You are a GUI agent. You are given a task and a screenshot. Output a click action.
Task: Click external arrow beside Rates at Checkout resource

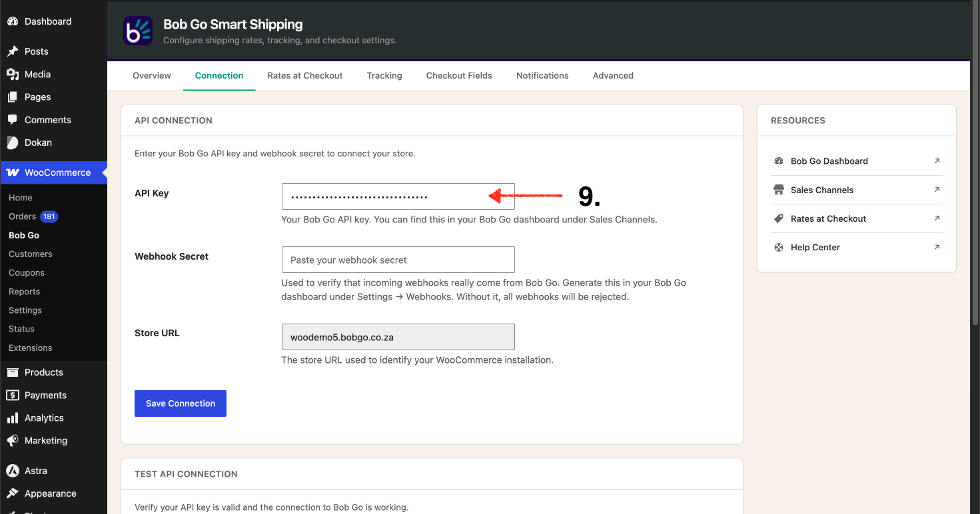point(937,218)
